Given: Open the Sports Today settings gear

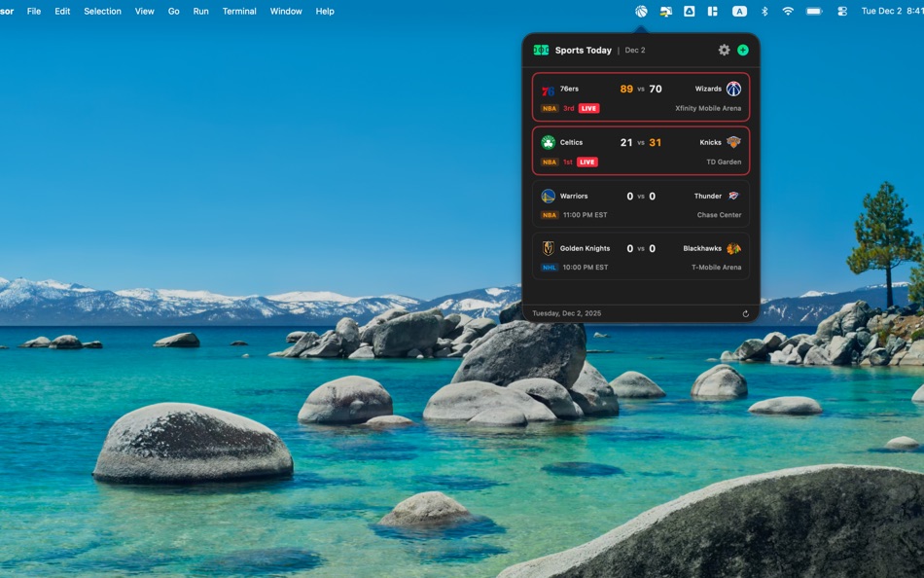Looking at the screenshot, I should pos(724,49).
